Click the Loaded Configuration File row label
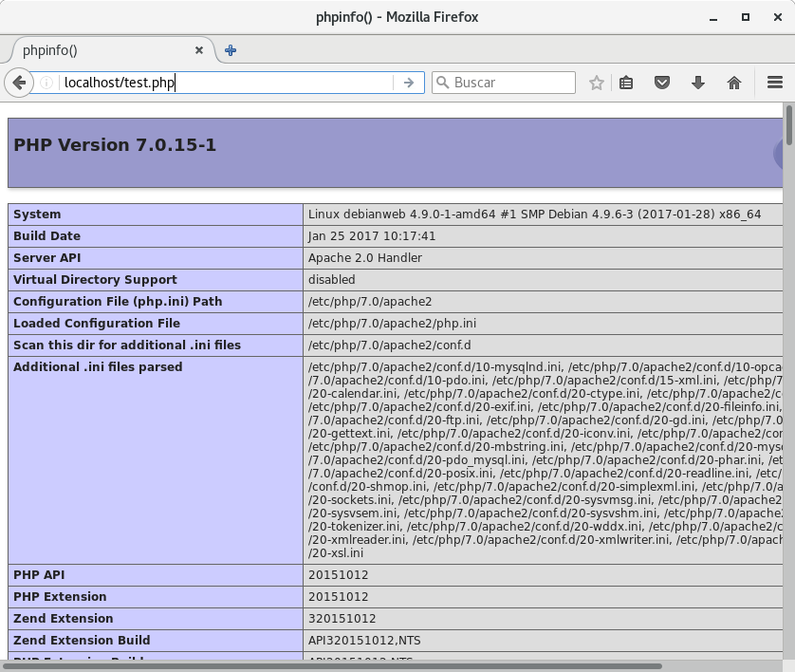This screenshot has width=795, height=672. (x=97, y=324)
